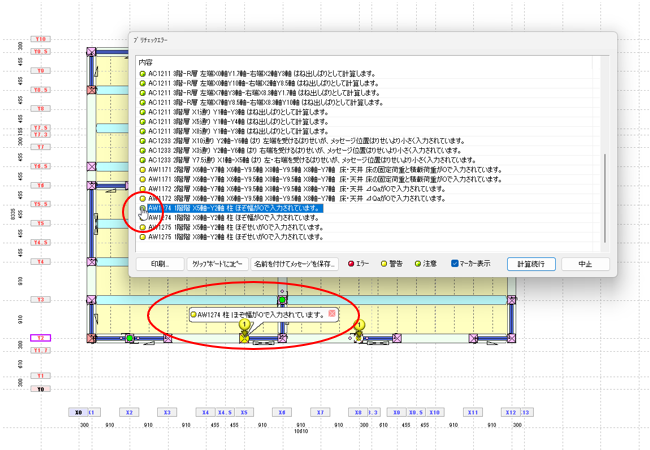Click the X11 axis label
The width and height of the screenshot is (650, 450).
[x=473, y=412]
